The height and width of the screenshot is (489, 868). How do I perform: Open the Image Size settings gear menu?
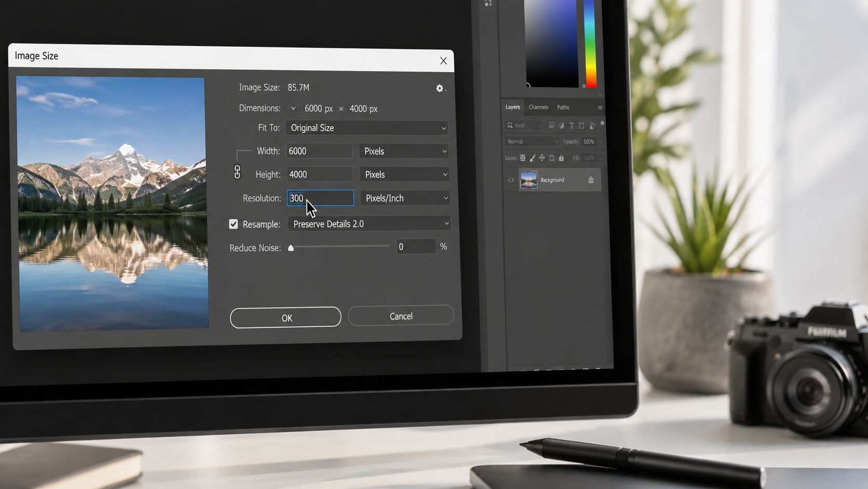[440, 88]
